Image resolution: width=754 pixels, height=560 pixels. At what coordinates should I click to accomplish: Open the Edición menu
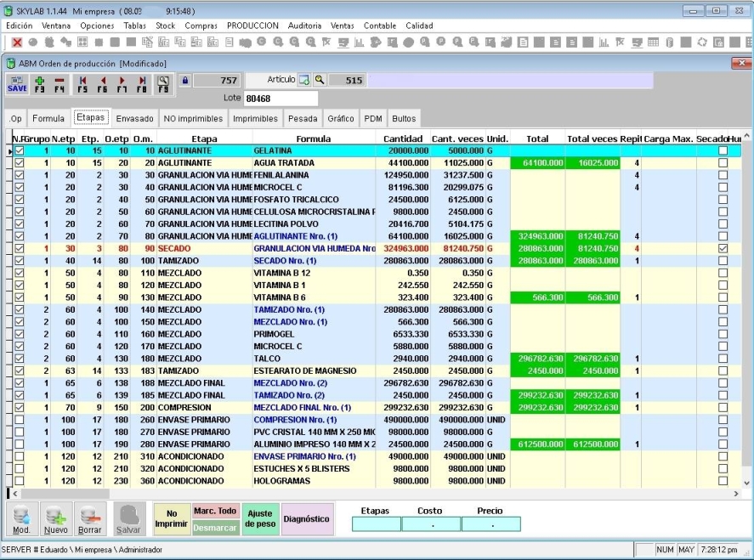20,25
